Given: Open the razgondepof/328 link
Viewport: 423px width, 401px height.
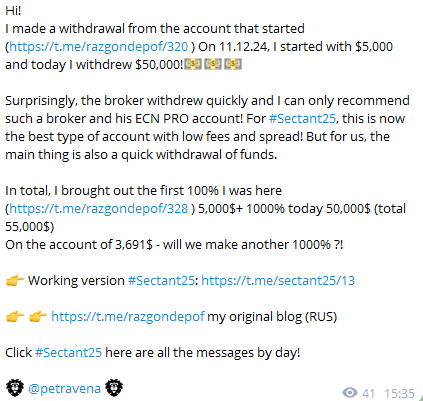Looking at the screenshot, I should coord(99,209).
